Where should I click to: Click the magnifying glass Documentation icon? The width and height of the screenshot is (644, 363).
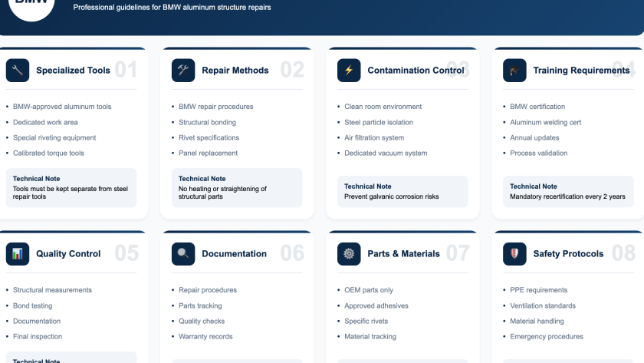(183, 254)
